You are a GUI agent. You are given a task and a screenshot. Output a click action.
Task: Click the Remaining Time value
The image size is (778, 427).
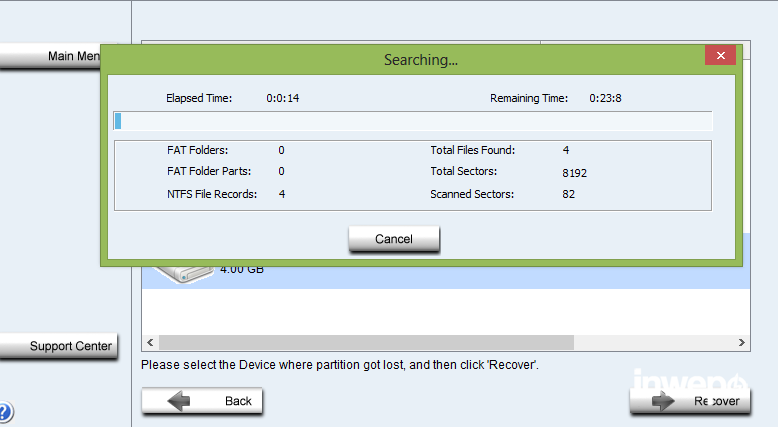[607, 98]
